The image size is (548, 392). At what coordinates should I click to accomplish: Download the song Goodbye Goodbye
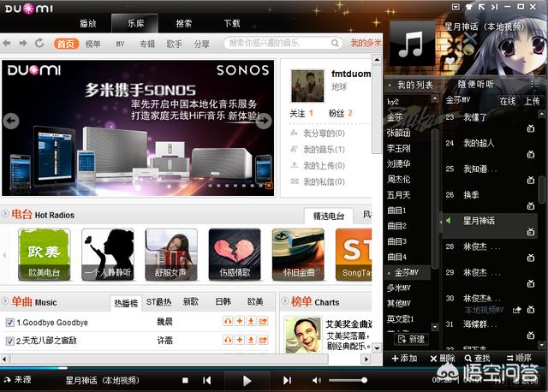coord(251,321)
